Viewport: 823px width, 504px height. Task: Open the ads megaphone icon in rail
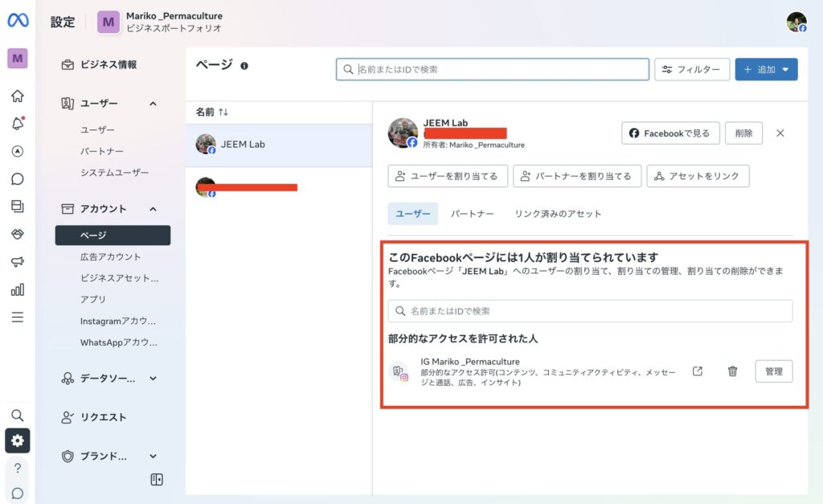tap(17, 262)
